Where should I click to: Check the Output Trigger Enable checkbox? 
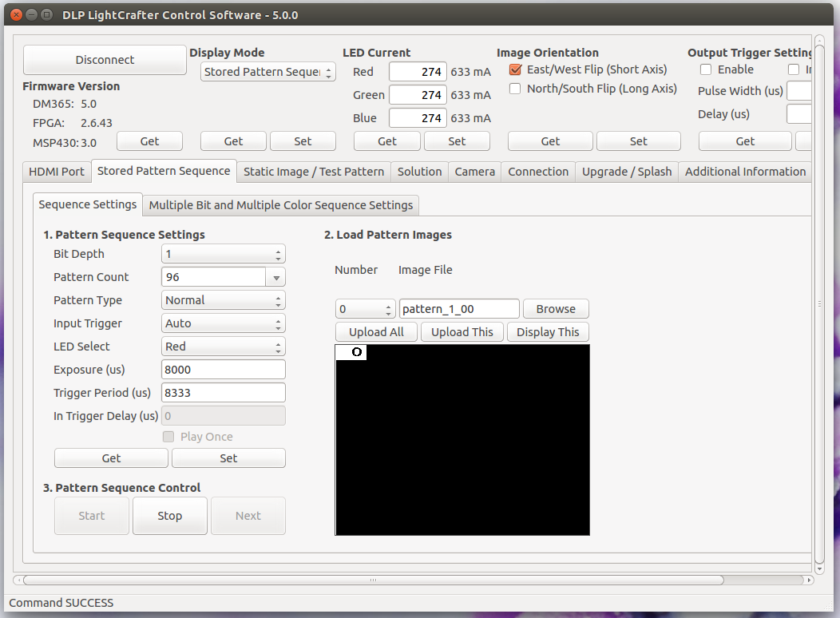(x=706, y=69)
